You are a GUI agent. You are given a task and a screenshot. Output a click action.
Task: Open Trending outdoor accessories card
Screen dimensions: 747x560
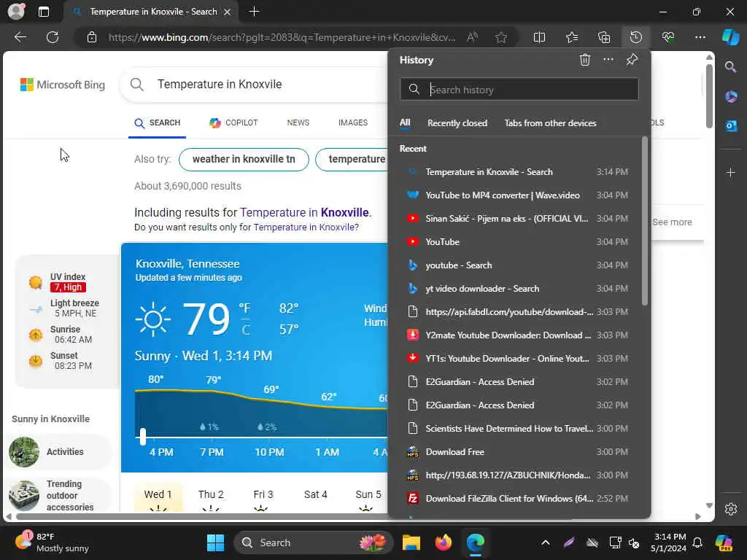point(60,495)
